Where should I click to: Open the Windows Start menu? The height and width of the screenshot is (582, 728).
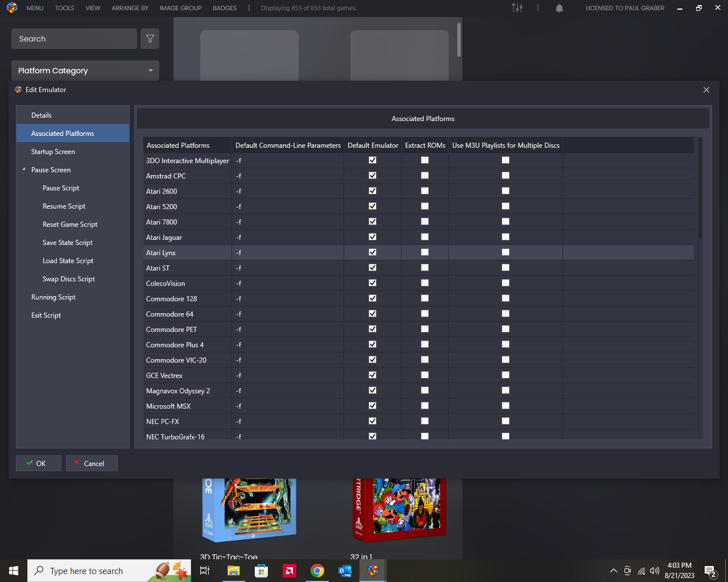tap(14, 571)
